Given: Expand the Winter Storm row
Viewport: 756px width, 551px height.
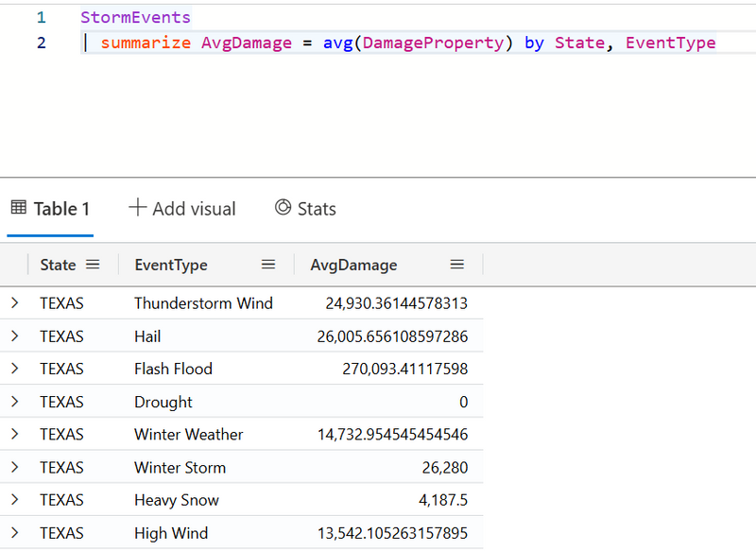Looking at the screenshot, I should [15, 467].
